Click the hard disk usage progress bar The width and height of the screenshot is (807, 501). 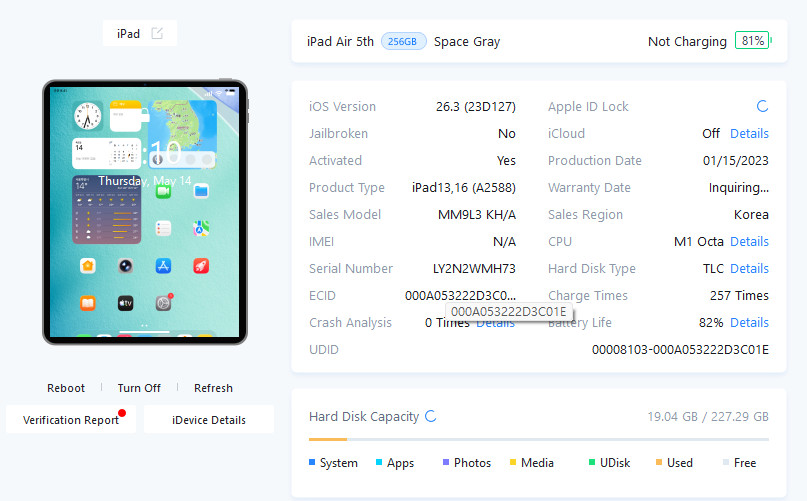click(539, 439)
